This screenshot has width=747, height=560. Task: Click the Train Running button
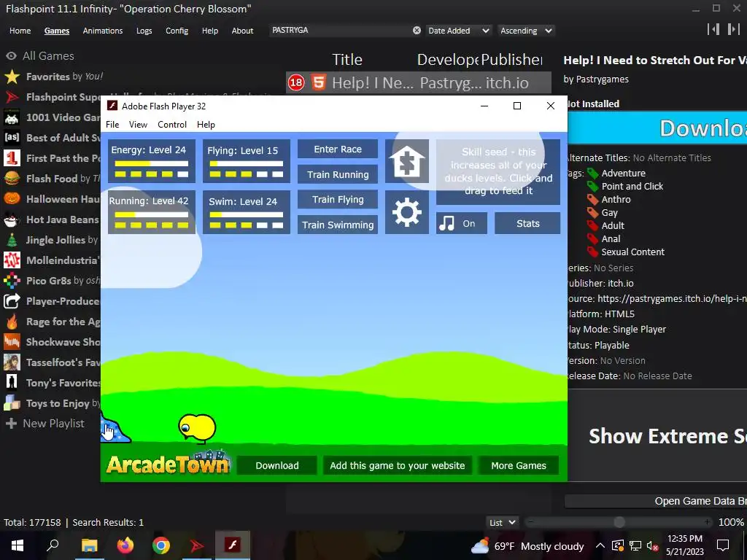coord(338,174)
